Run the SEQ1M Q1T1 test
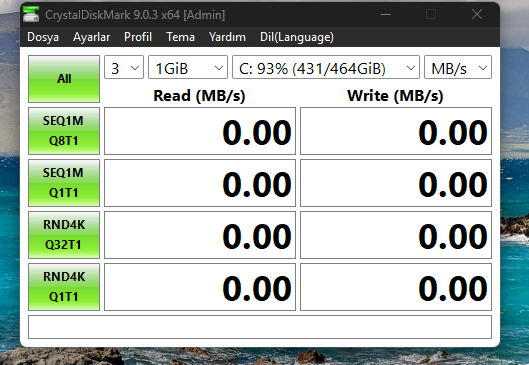Image resolution: width=529 pixels, height=365 pixels. (64, 183)
